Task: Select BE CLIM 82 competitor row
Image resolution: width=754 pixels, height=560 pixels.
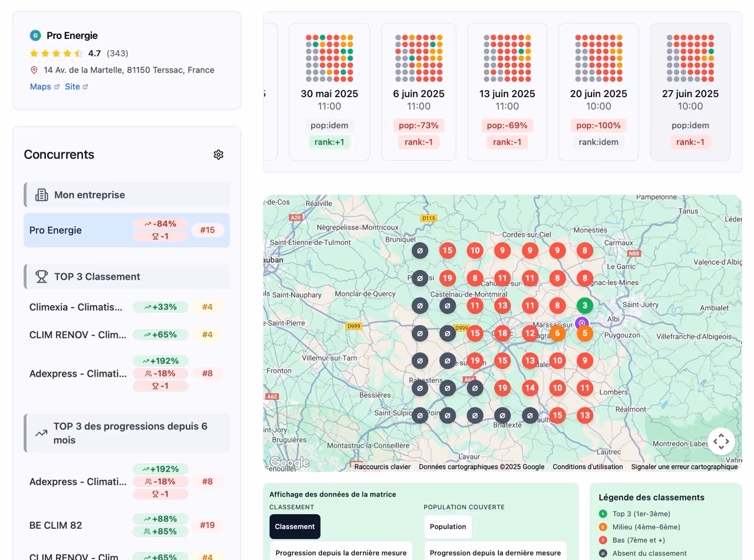Action: click(x=127, y=525)
